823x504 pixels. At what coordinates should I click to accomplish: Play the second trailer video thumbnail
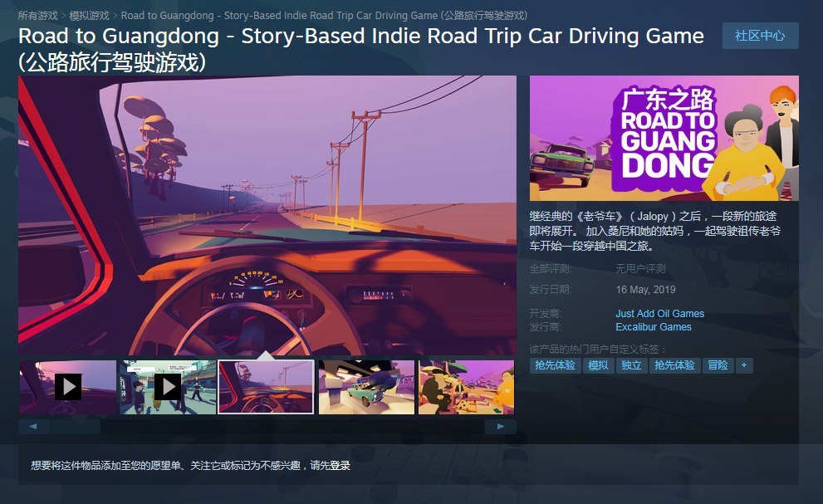coord(168,387)
